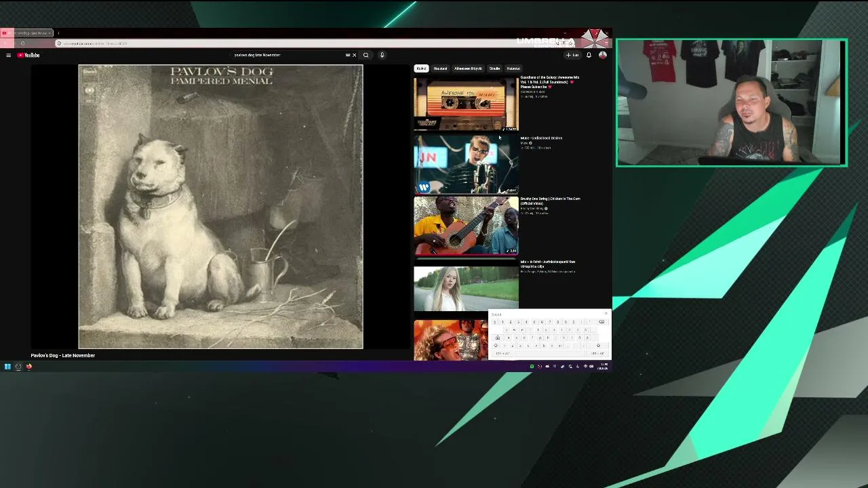Select the third, widest filter chip
Image resolution: width=868 pixels, height=488 pixels.
(468, 68)
